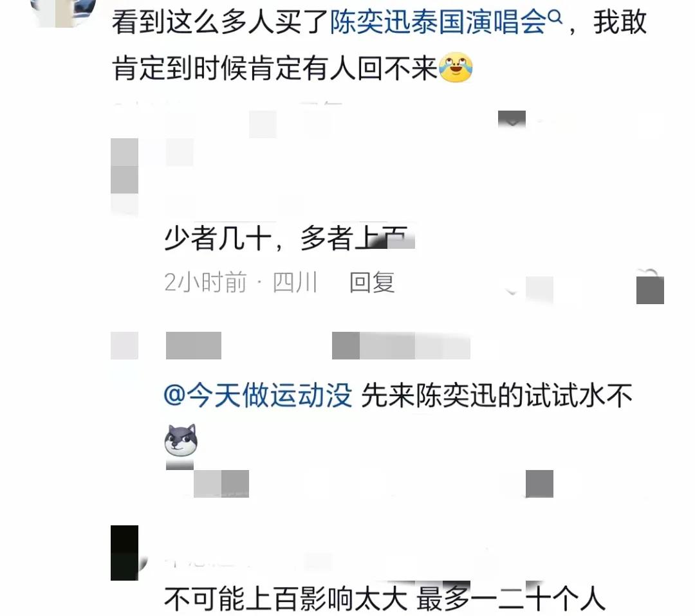This screenshot has width=695, height=616.
Task: Open blurred avatar above 今天做运动没 reply
Action: coord(125,345)
